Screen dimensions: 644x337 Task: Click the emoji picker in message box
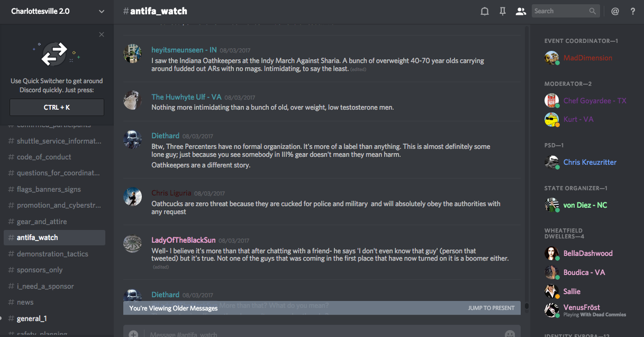point(510,334)
